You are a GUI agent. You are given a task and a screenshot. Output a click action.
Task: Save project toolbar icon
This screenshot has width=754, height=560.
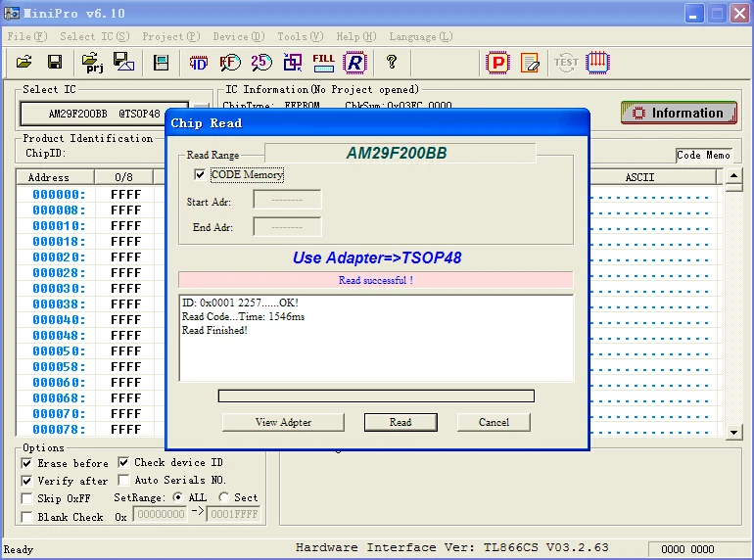click(124, 62)
